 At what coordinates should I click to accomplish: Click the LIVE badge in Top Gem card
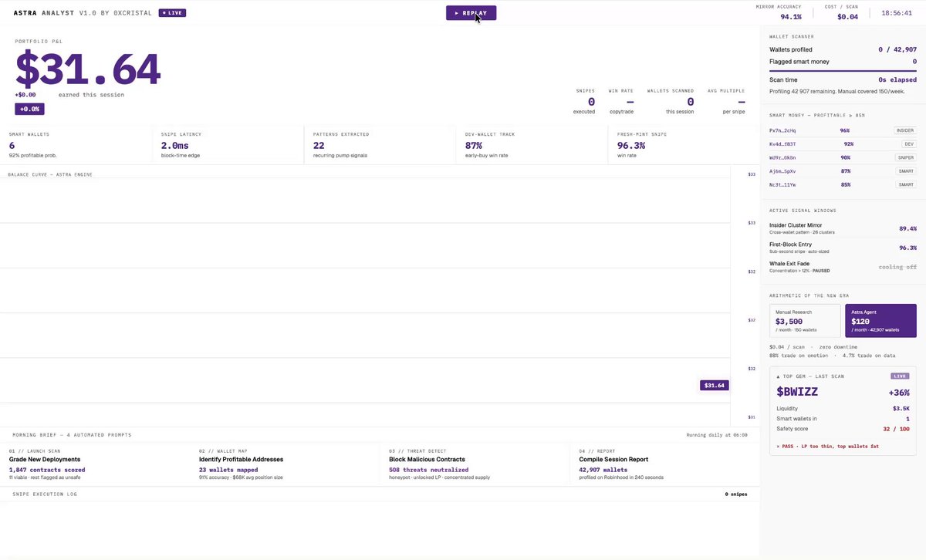pos(901,376)
